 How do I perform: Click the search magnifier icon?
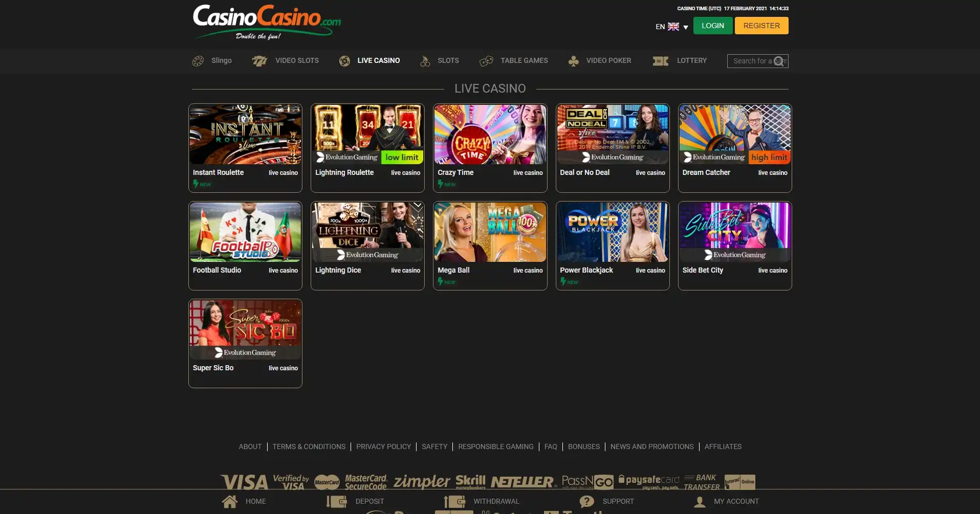pyautogui.click(x=779, y=61)
